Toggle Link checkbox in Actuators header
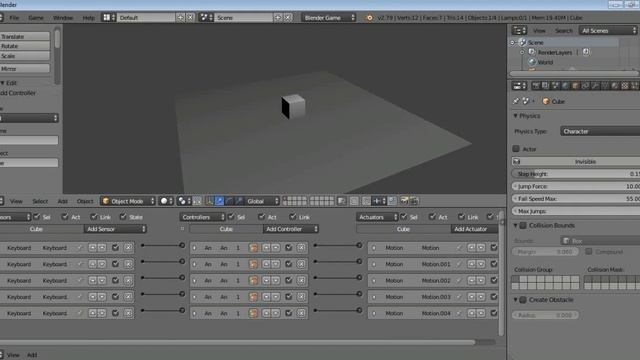The image size is (640, 360). (461, 217)
